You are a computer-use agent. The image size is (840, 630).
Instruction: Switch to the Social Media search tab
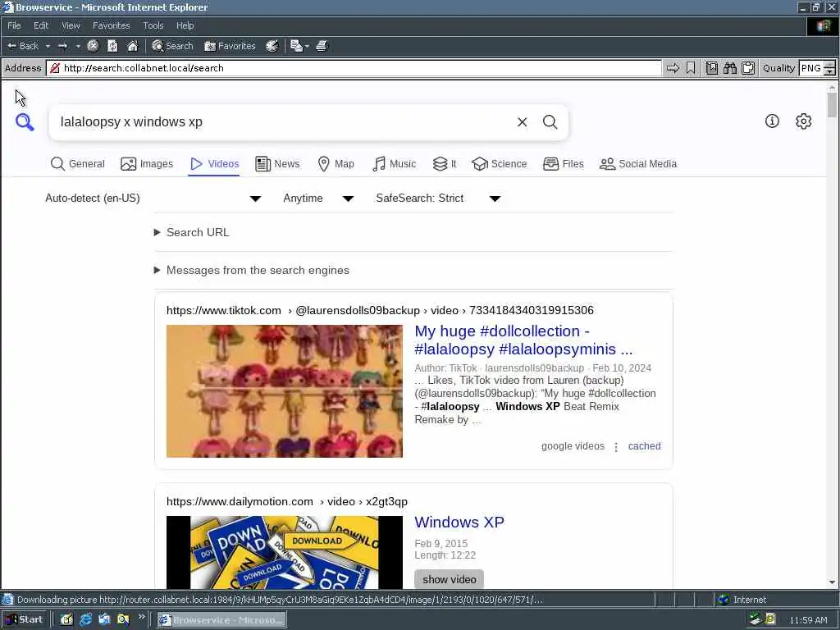click(638, 164)
